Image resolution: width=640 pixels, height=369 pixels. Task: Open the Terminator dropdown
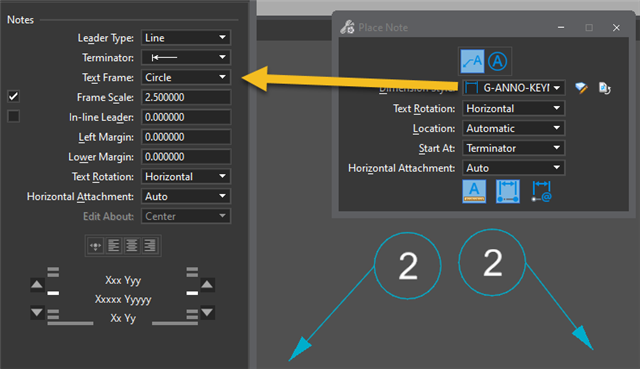(x=186, y=58)
